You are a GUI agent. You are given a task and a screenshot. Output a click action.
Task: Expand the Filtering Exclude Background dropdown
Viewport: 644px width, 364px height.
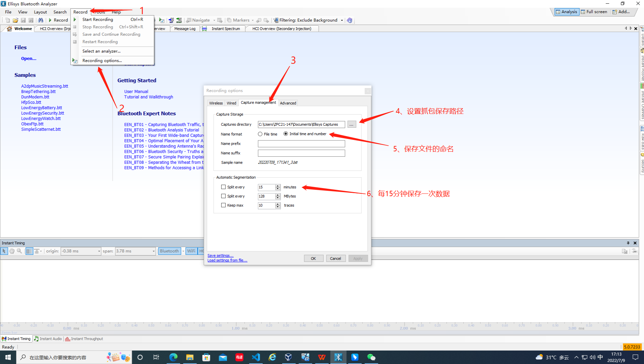(x=342, y=20)
